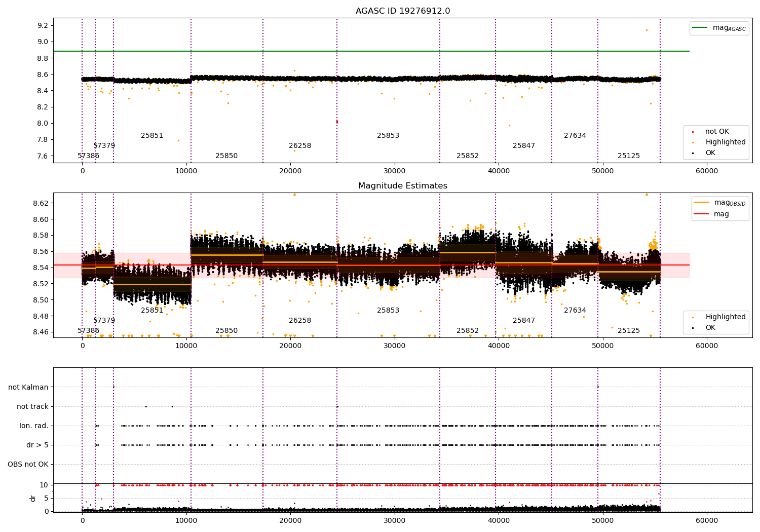Click obsid label 25125 in the top plot
The height and width of the screenshot is (532, 760).
pos(629,156)
